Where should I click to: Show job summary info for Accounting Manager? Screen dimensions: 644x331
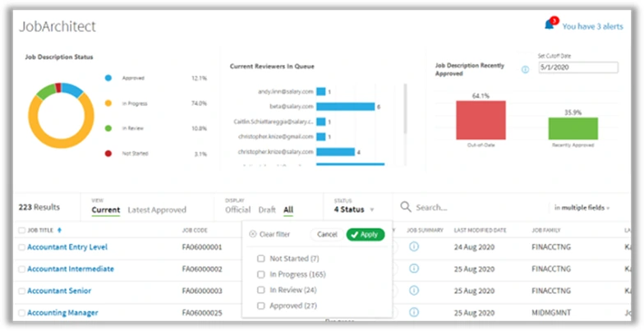point(414,312)
